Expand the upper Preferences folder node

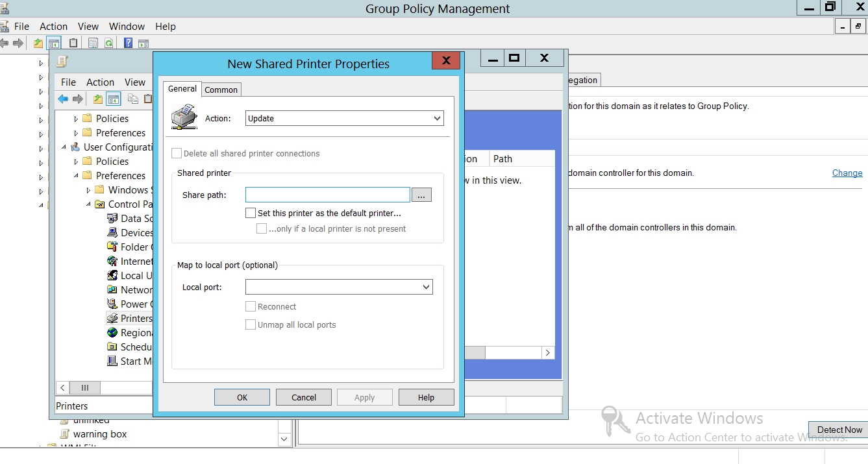pyautogui.click(x=76, y=132)
